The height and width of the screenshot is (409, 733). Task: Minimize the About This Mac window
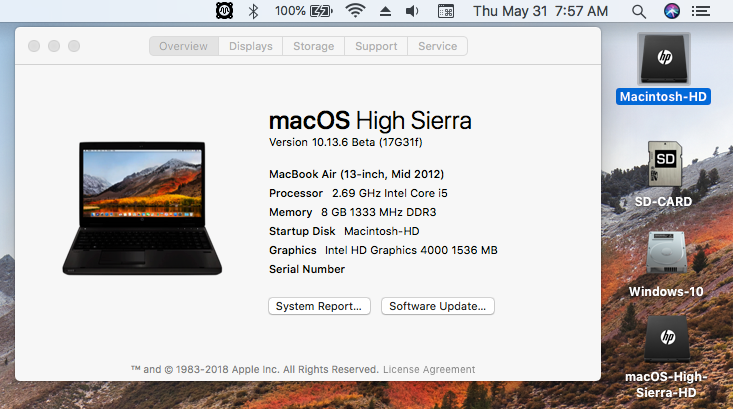point(54,46)
